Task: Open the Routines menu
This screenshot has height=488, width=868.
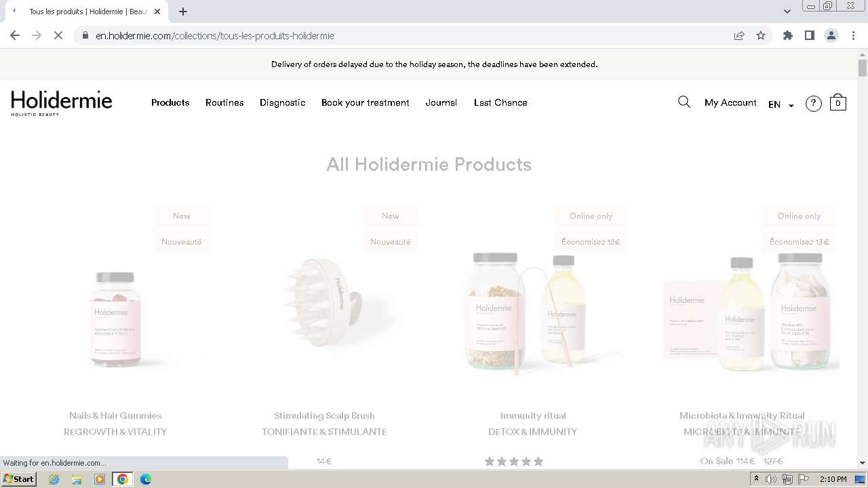Action: 224,102
